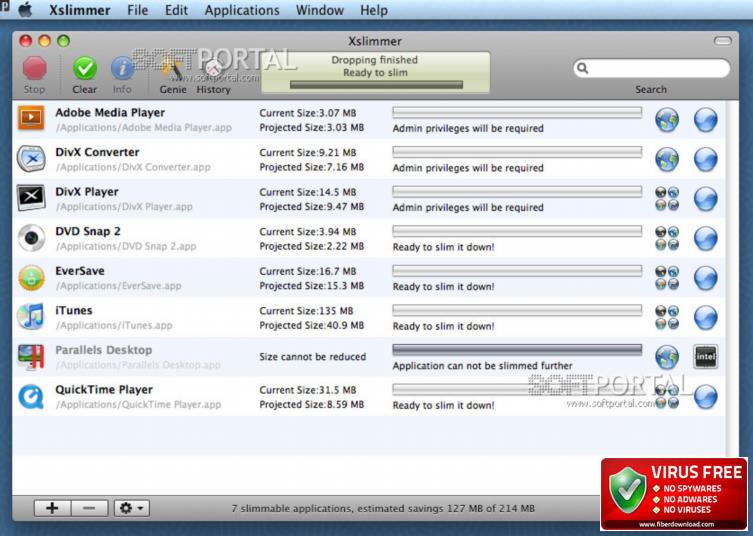Click the plus button to add application

pyautogui.click(x=52, y=508)
